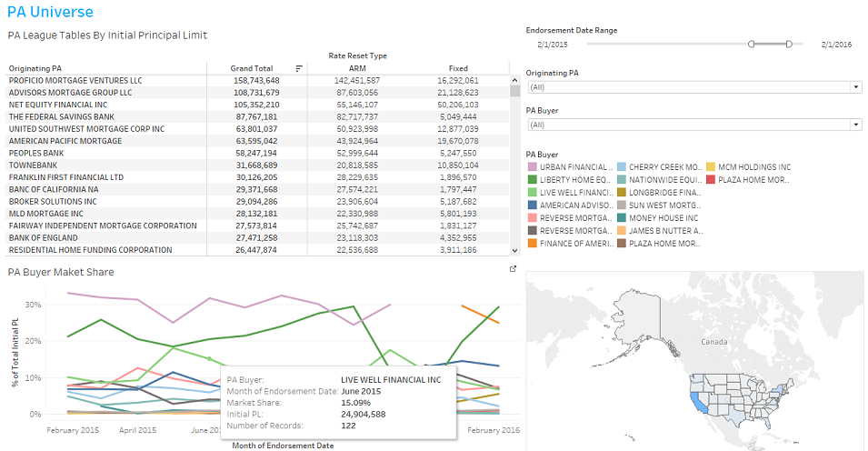
Task: Select TOWNEBANK row label
Action: [x=33, y=165]
